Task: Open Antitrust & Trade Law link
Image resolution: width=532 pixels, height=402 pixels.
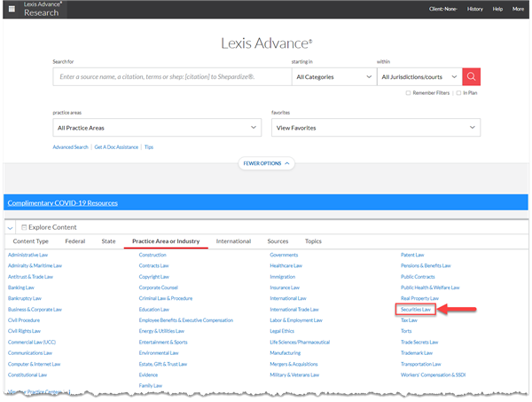Action: coord(30,277)
